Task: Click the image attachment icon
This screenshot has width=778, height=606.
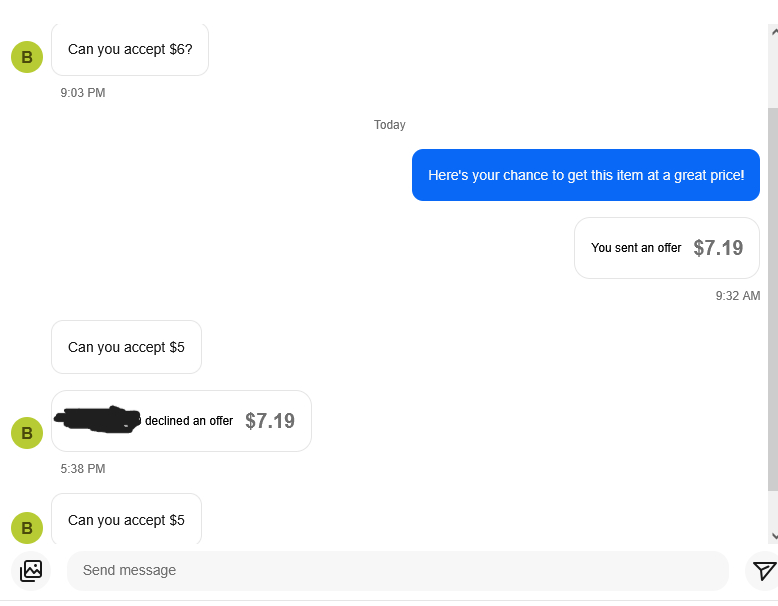Action: pyautogui.click(x=31, y=571)
